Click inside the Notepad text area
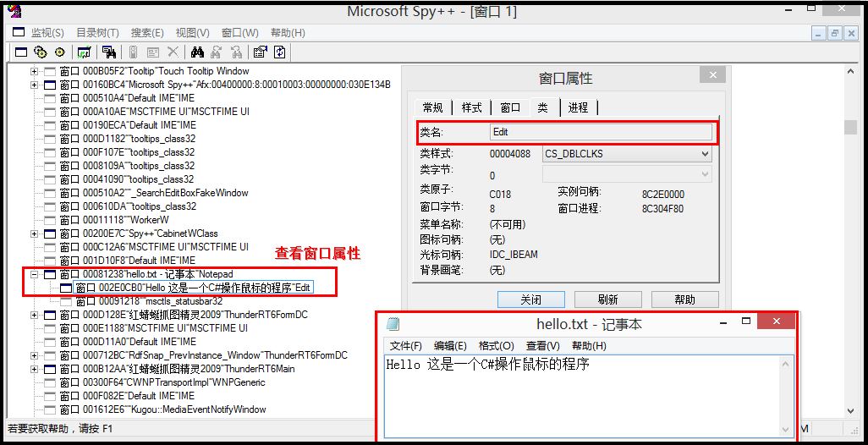The height and width of the screenshot is (445, 868). [x=582, y=396]
